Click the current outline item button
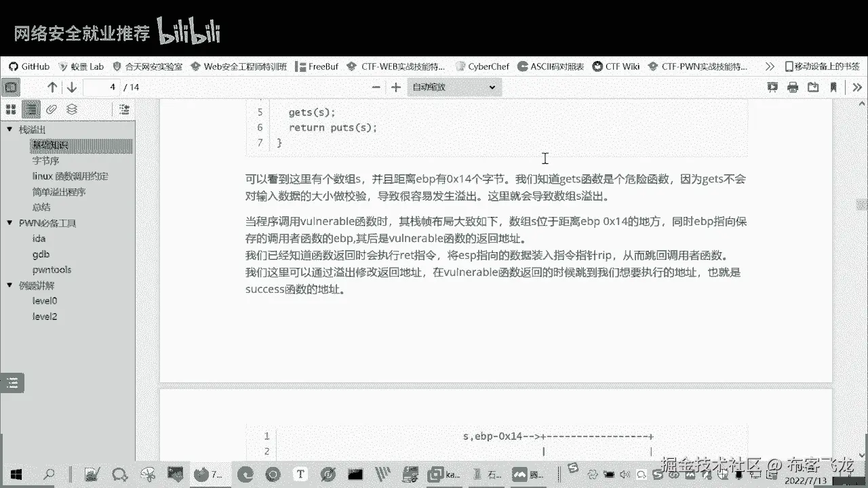The width and height of the screenshot is (868, 488). pos(124,109)
